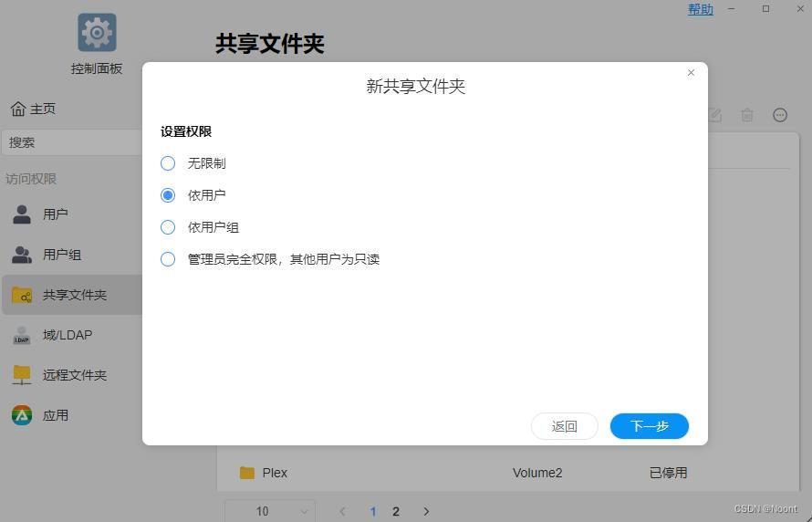Select the 无限制 radio option
The image size is (812, 522).
(x=168, y=163)
